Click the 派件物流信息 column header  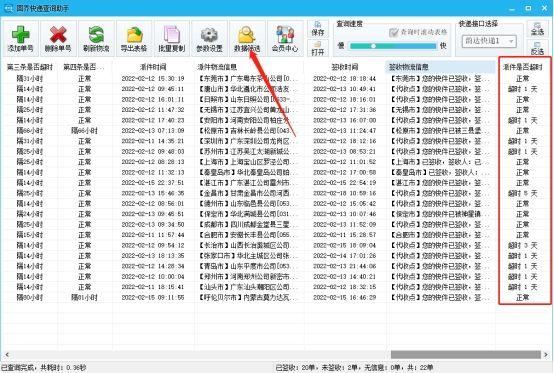click(249, 67)
